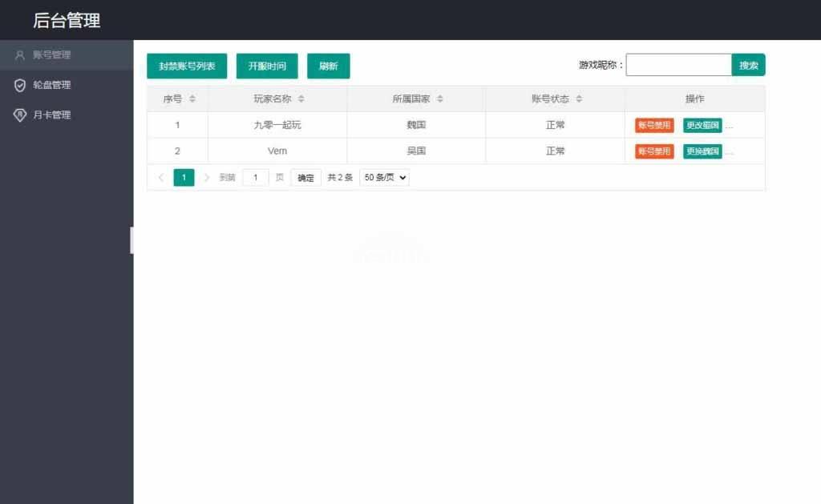
Task: Click 账号禁用 for player Vem
Action: coord(654,151)
